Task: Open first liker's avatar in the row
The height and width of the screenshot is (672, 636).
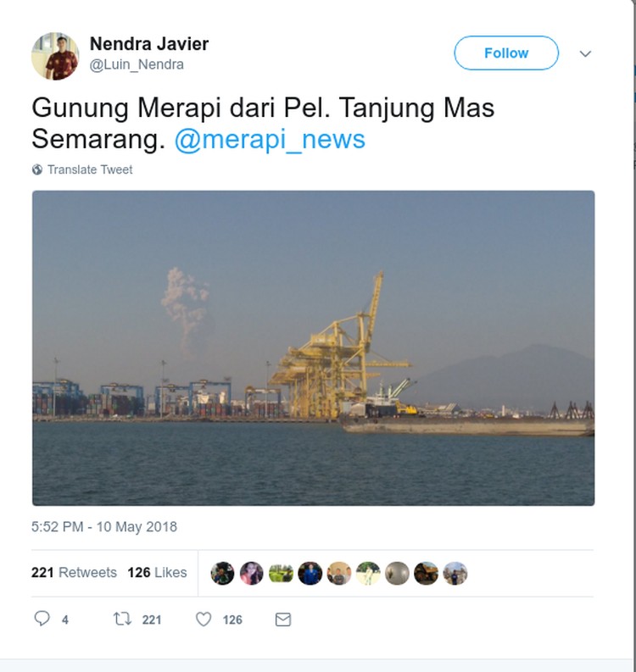Action: coord(222,574)
